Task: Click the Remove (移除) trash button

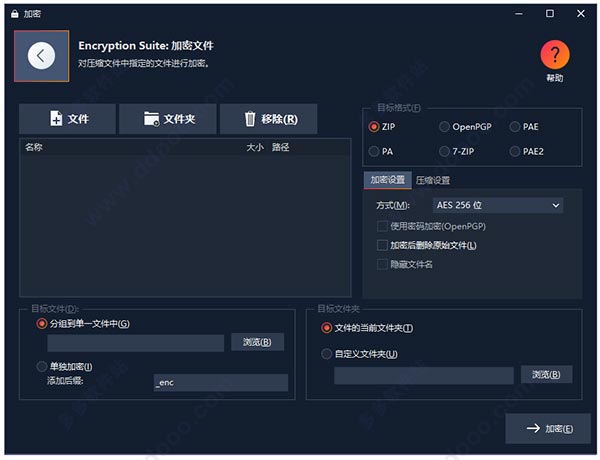Action: click(269, 119)
